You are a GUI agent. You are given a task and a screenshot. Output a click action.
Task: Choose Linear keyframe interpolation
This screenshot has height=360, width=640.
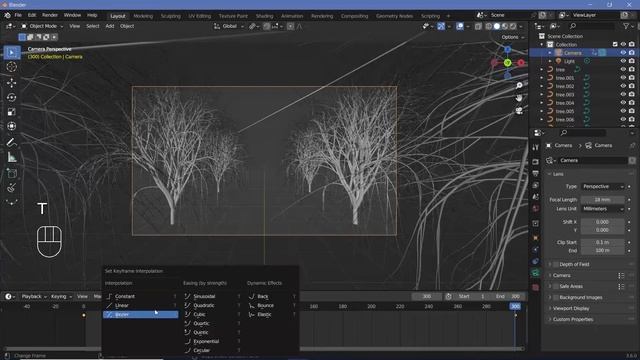[x=140, y=305]
